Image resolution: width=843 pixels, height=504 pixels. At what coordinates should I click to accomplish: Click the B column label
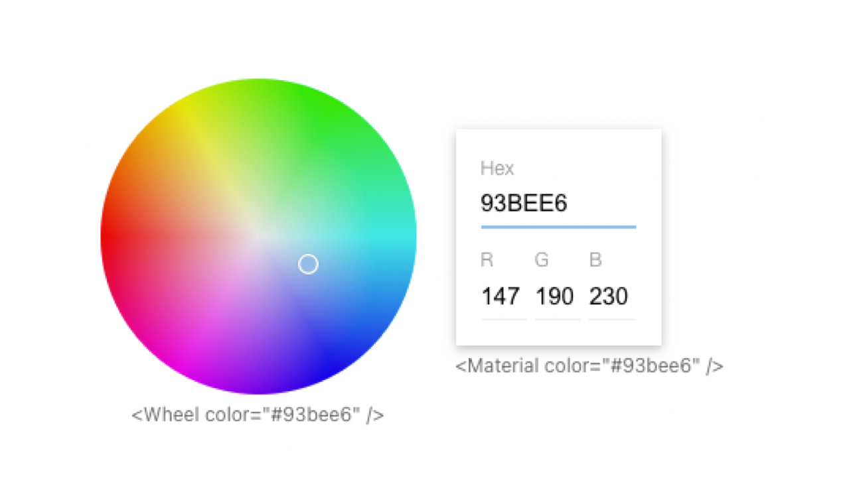595,260
